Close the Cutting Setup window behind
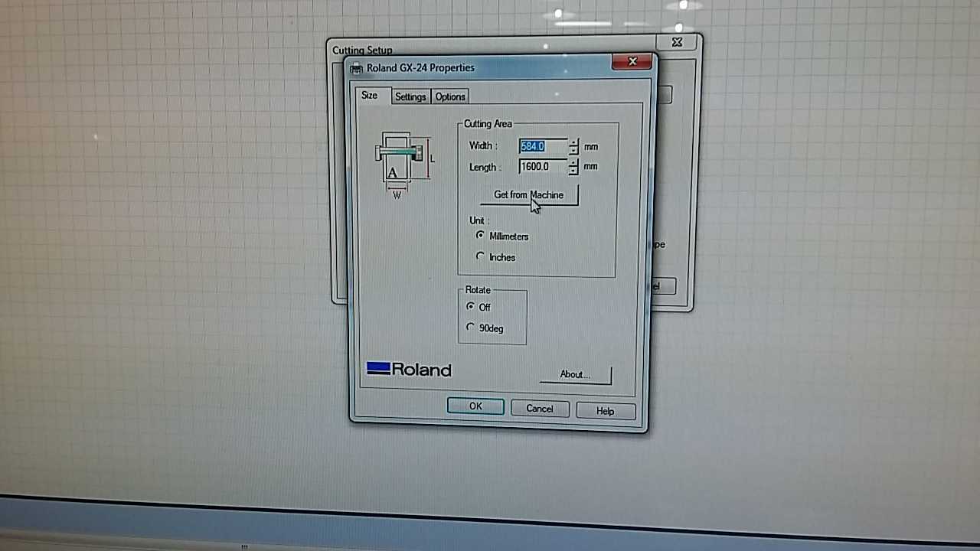980x551 pixels. [677, 43]
